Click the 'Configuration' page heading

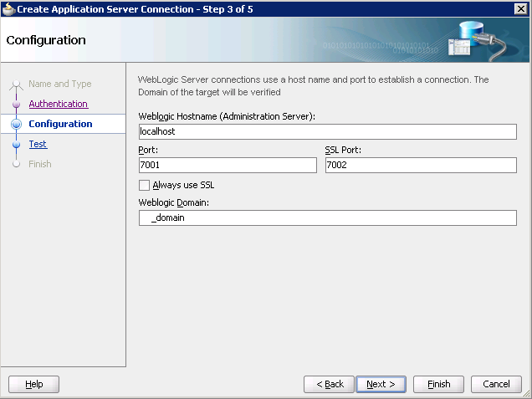click(46, 40)
